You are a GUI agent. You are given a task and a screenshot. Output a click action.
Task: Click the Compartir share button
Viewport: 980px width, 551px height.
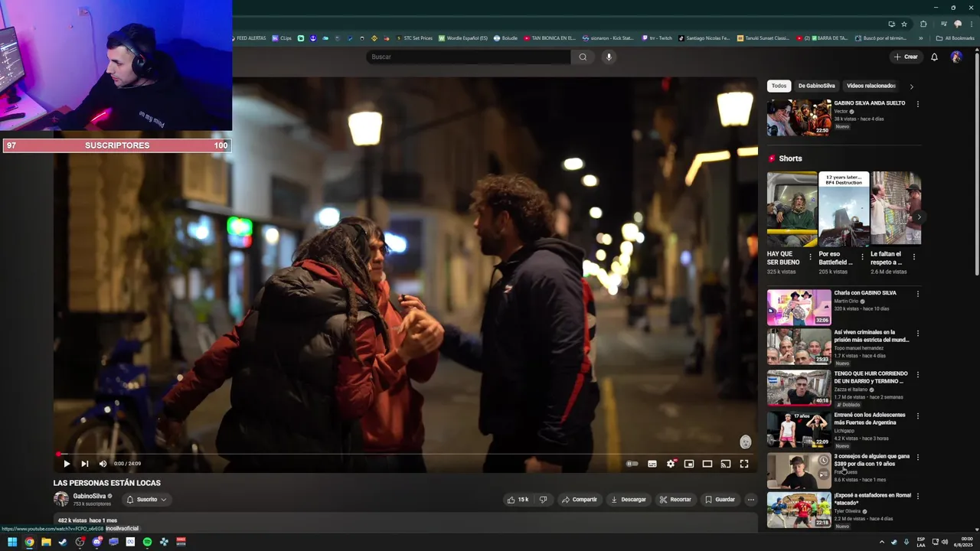coord(579,500)
